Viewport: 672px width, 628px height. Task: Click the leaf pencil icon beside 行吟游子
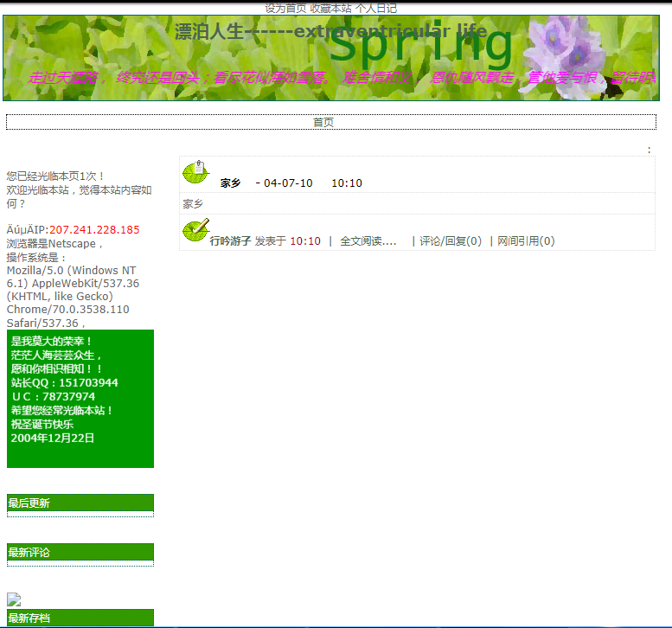click(195, 230)
